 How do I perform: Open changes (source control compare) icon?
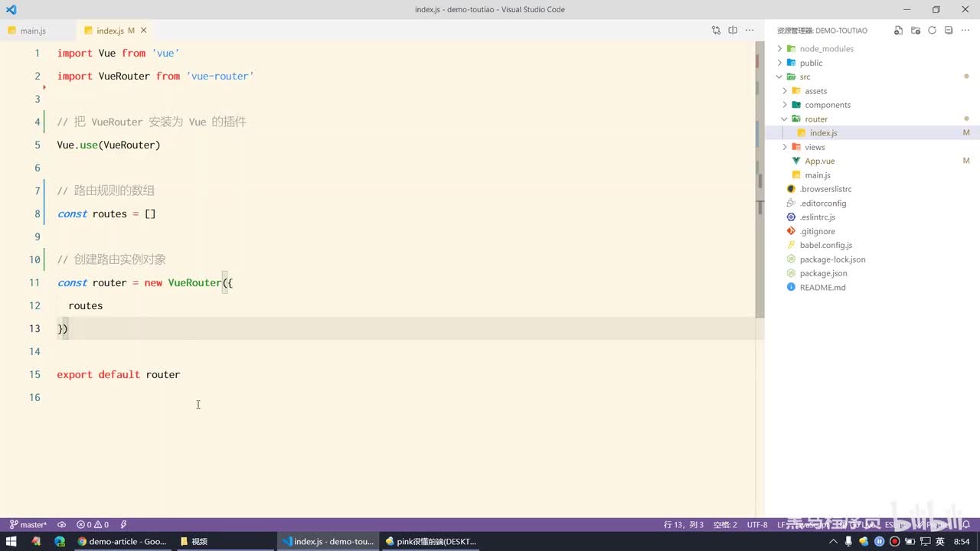[x=716, y=31]
